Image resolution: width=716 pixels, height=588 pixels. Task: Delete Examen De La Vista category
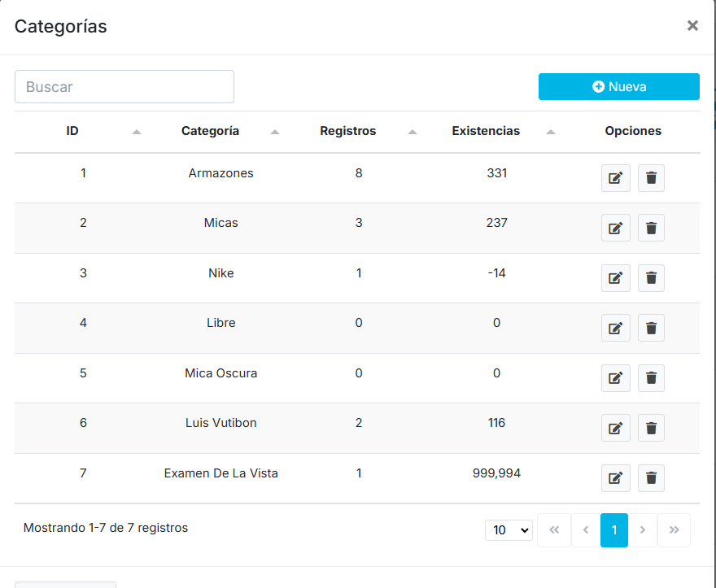(x=651, y=478)
